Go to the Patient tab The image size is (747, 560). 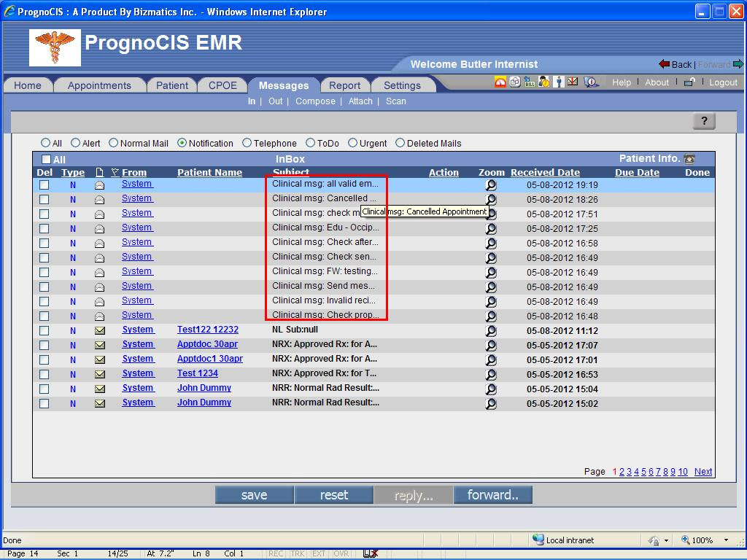pyautogui.click(x=172, y=85)
